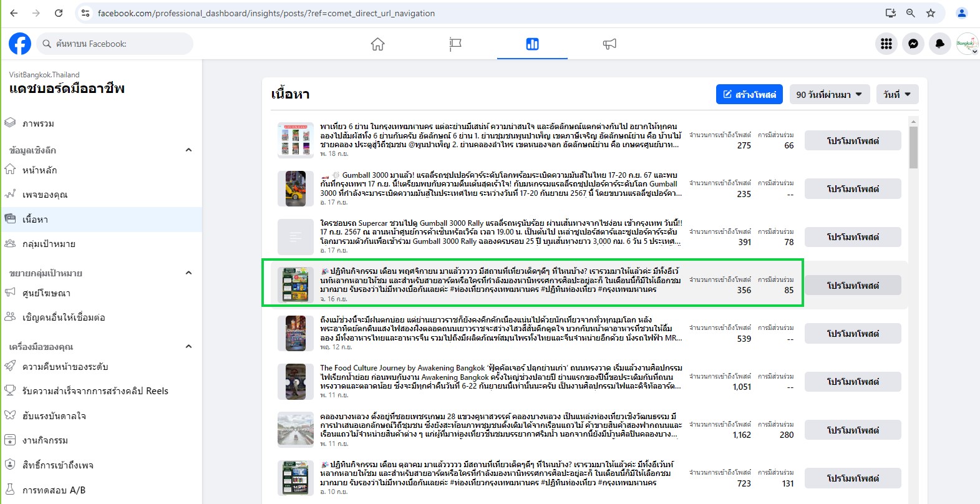Viewport: 980px width, 504px height.
Task: Open the notifications bell icon
Action: tap(940, 44)
